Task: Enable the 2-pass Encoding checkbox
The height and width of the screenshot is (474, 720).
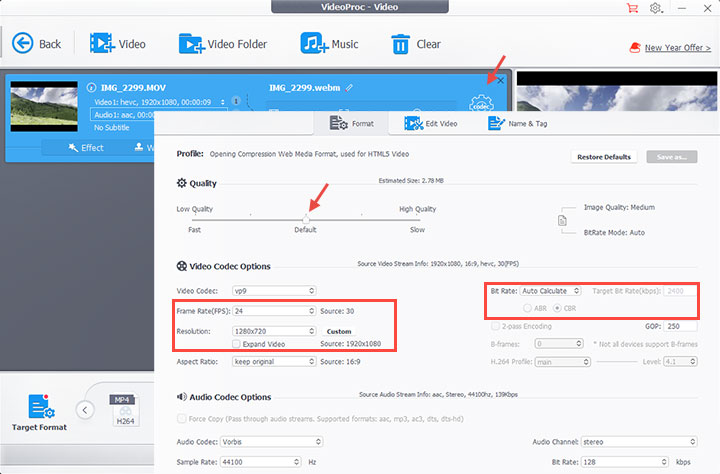Action: point(495,326)
